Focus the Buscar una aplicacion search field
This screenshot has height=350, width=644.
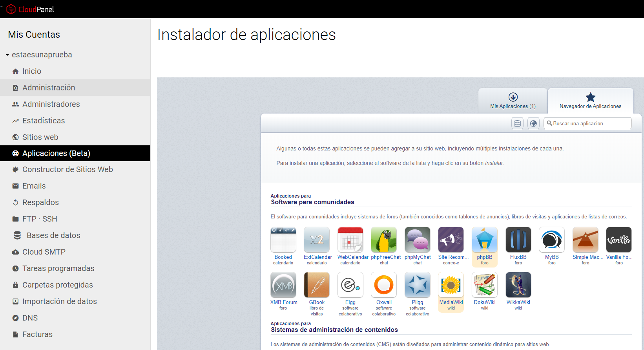pos(587,123)
